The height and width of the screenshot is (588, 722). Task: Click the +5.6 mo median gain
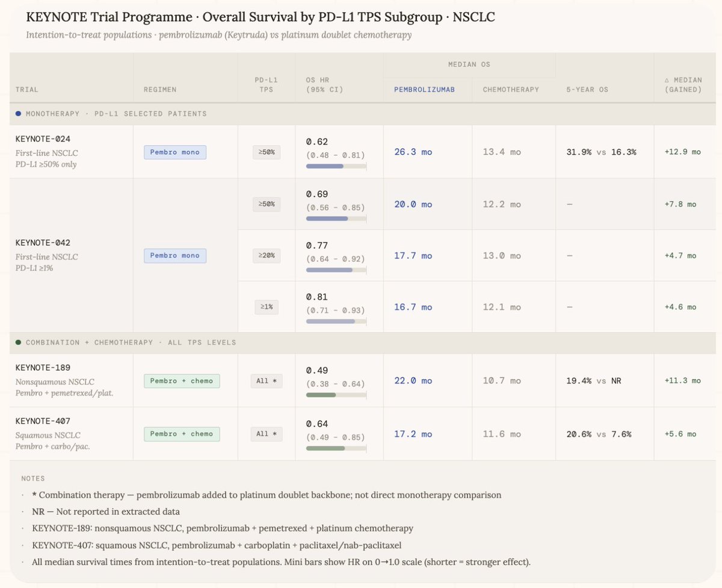pos(680,434)
